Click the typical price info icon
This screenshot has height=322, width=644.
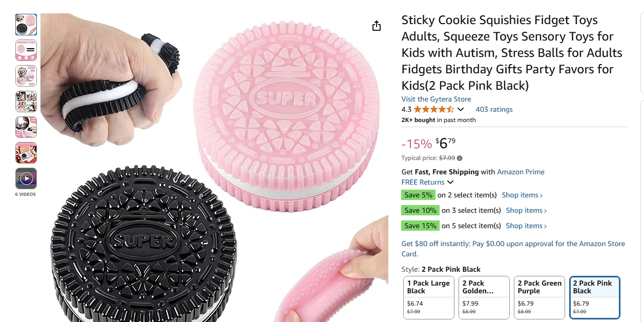click(x=460, y=158)
